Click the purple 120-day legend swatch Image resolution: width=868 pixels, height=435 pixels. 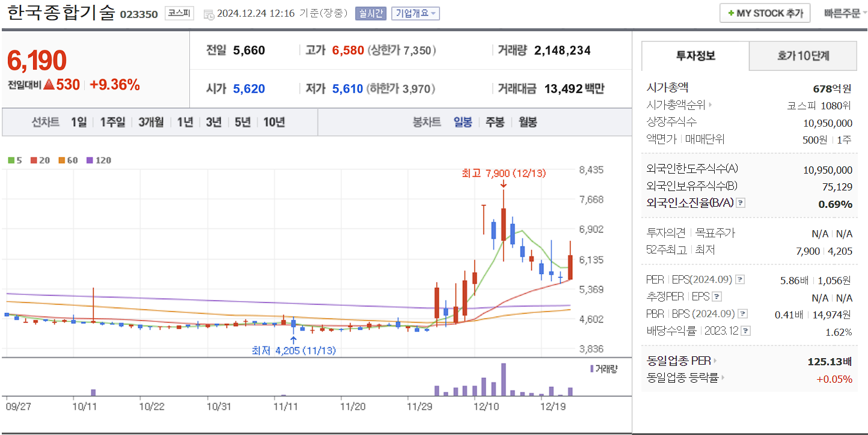click(90, 160)
